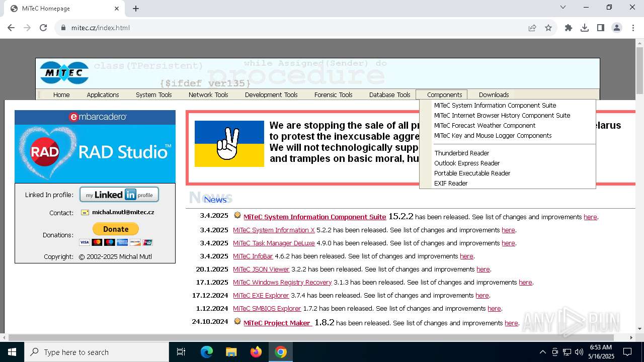Reload the page with refresh icon
644x362 pixels.
click(x=43, y=28)
